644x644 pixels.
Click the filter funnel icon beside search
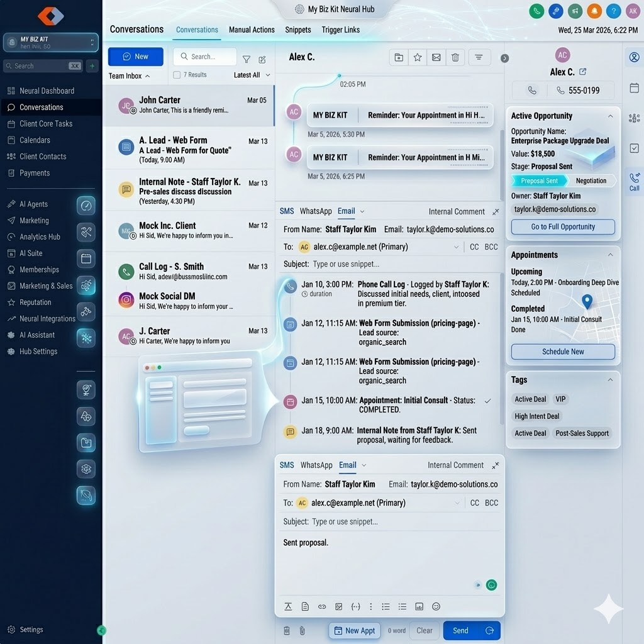pos(247,60)
